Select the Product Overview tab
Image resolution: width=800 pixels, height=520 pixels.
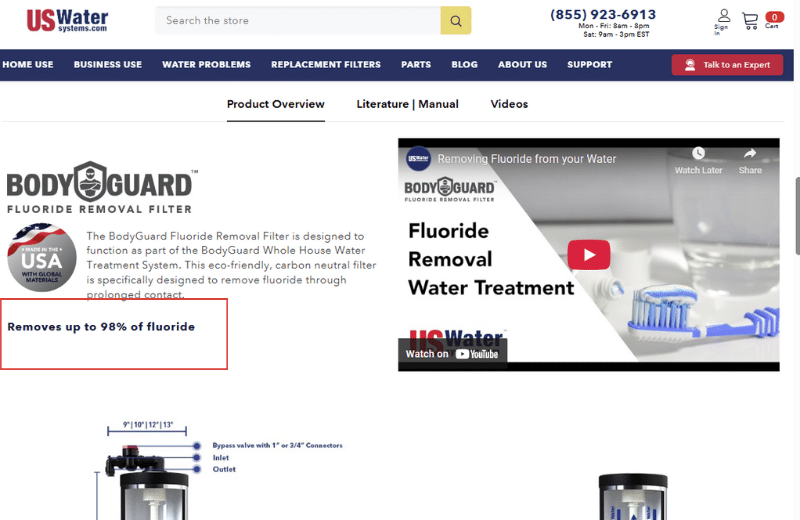(276, 104)
